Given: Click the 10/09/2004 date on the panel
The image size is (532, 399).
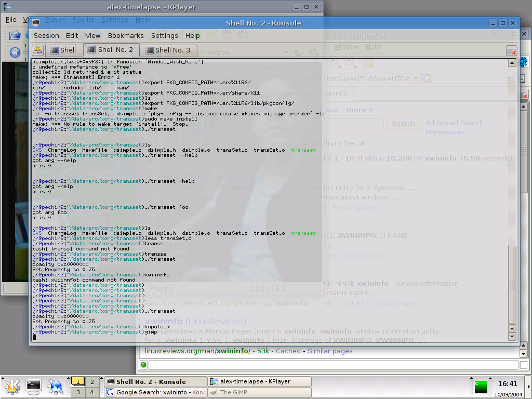Looking at the screenshot, I should click(508, 394).
